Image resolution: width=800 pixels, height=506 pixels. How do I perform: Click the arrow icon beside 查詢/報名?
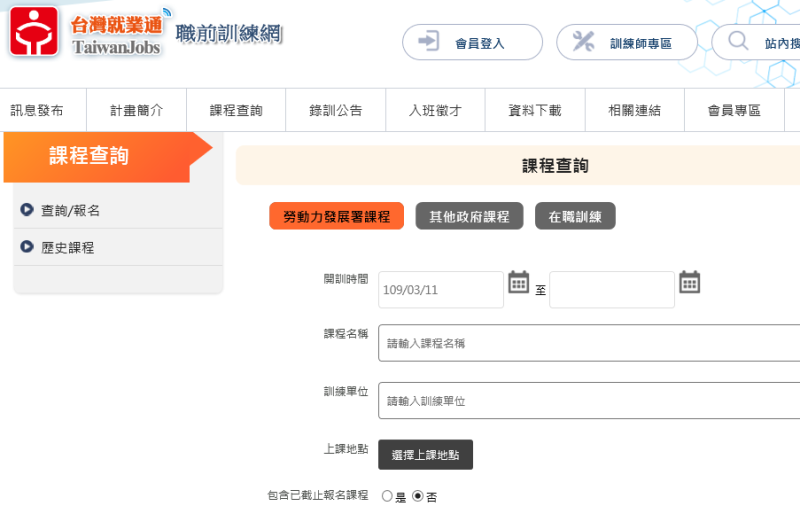(x=27, y=210)
